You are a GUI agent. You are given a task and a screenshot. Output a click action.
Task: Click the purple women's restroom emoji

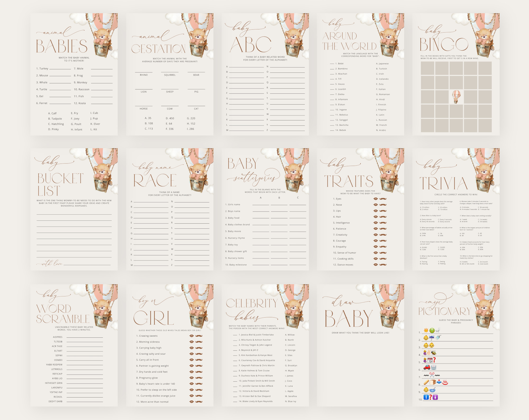click(435, 397)
